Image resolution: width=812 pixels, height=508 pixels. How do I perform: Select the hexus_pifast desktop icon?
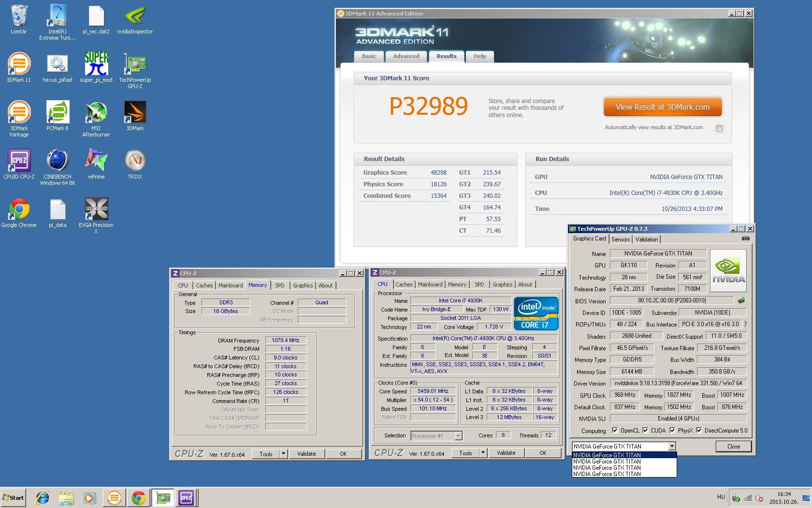pos(58,68)
